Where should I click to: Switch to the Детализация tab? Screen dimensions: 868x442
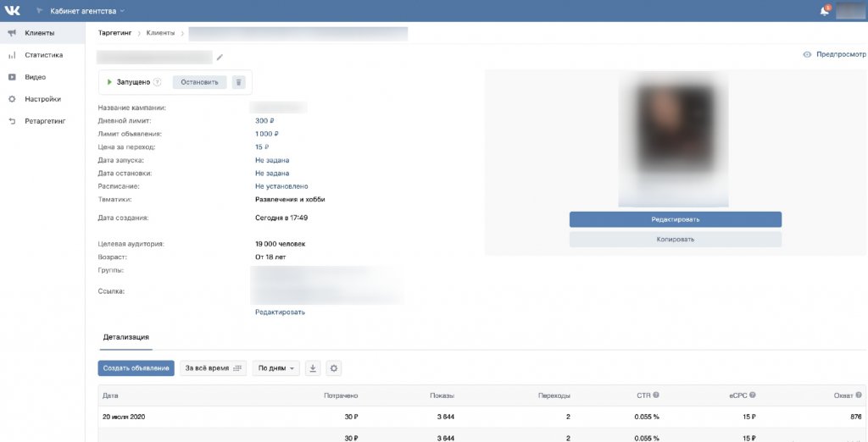[126, 337]
